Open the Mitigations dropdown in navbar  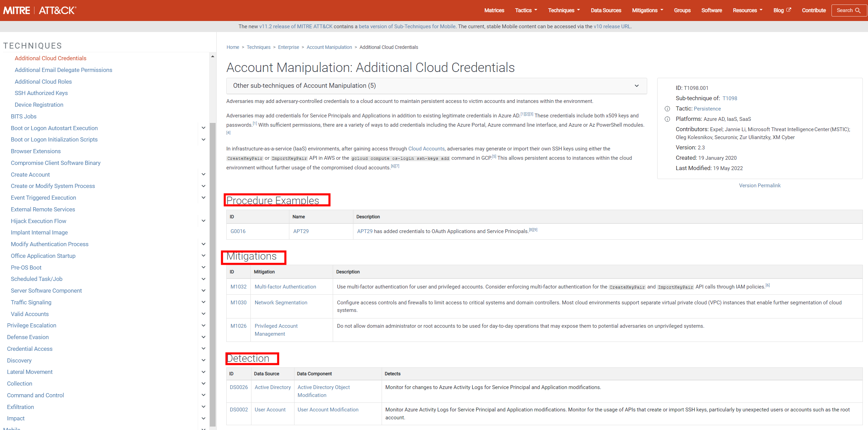point(648,10)
